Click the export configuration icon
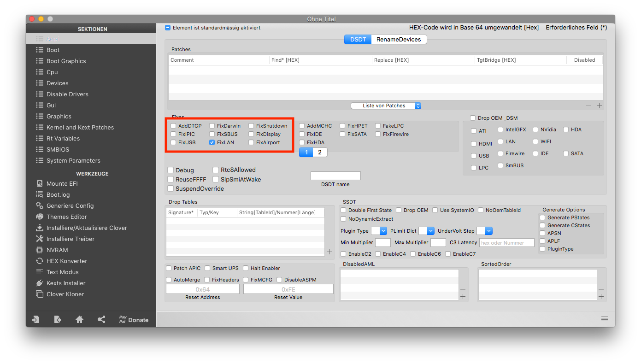 coord(58,319)
